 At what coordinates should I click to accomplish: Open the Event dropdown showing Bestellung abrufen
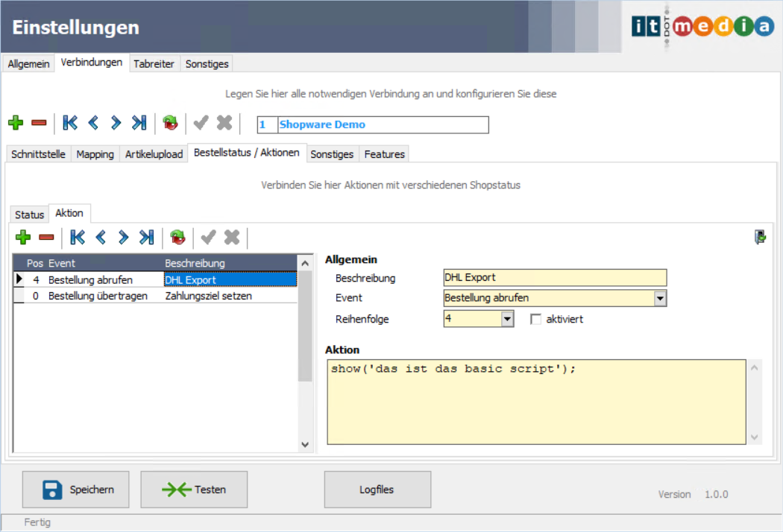(659, 298)
